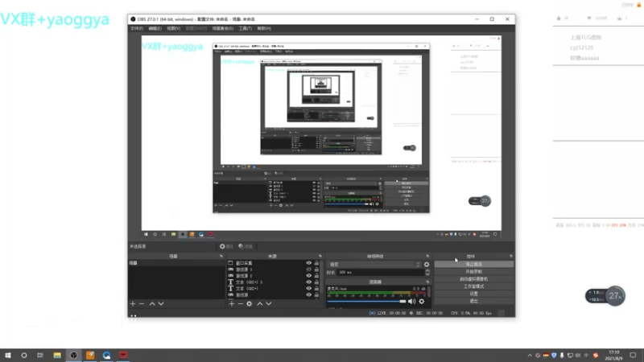Viewport: 644px width, 362px height.
Task: Open the Tools menu in OBS
Action: (246, 28)
